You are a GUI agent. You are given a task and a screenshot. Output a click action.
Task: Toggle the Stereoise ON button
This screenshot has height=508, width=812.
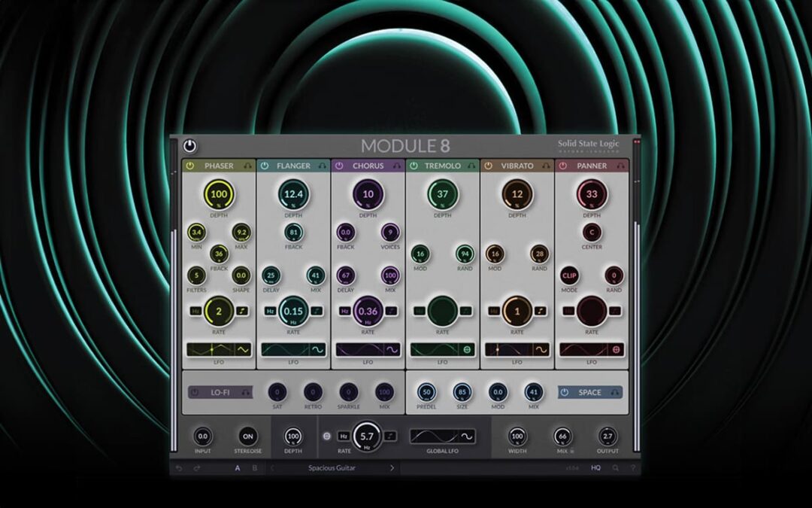(247, 437)
